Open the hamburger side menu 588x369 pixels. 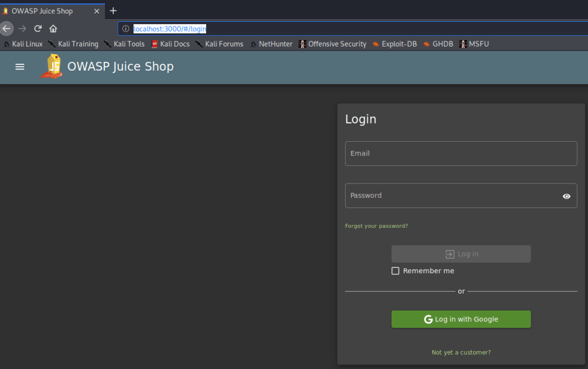[20, 67]
